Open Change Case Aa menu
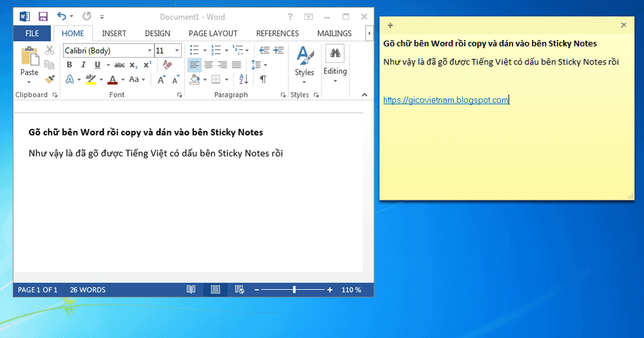 137,79
